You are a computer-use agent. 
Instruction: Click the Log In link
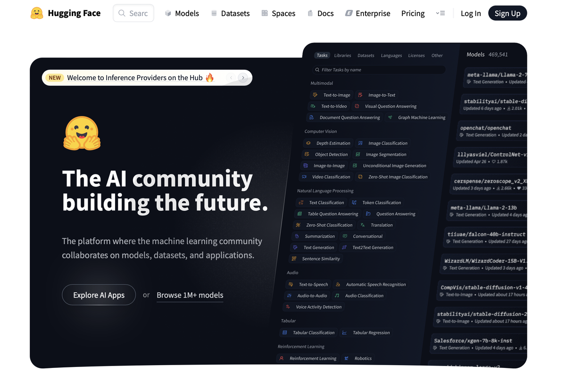(x=470, y=13)
